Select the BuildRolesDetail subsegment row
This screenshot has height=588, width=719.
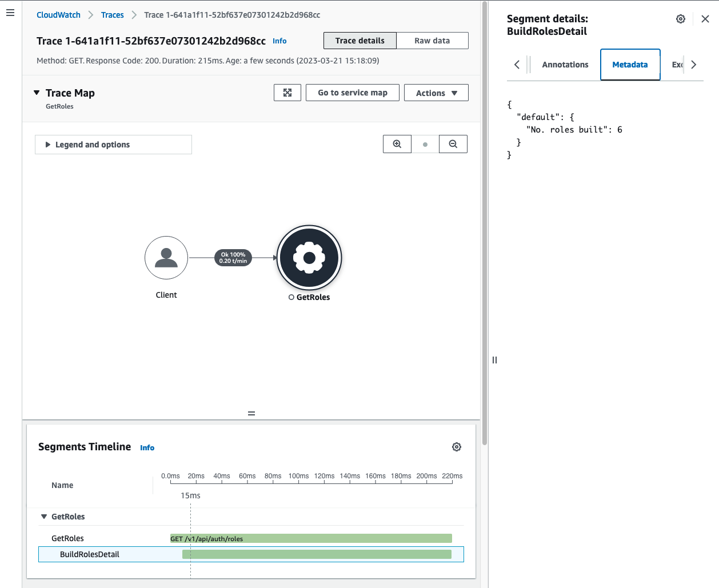point(251,554)
